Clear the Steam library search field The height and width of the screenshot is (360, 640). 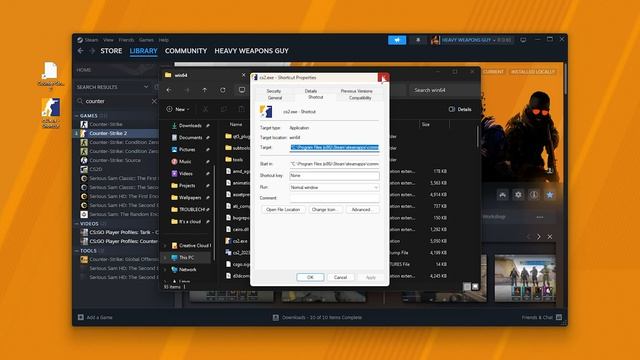pyautogui.click(x=154, y=101)
